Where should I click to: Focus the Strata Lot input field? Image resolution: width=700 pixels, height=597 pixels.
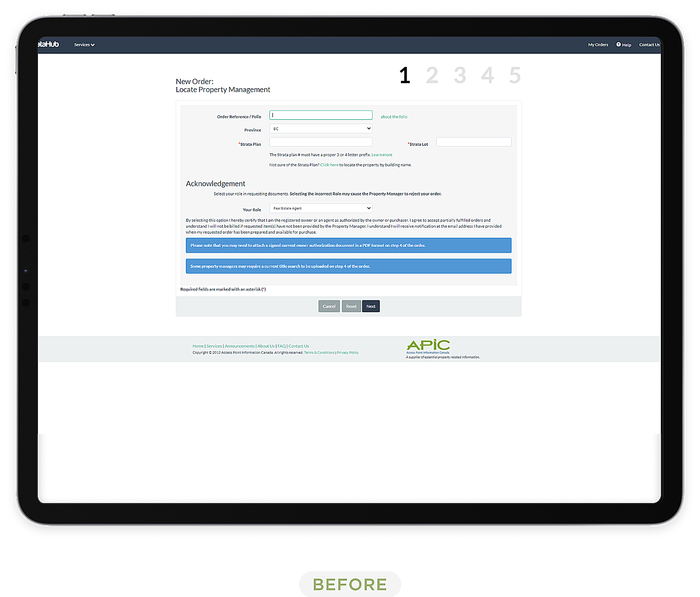coord(473,142)
